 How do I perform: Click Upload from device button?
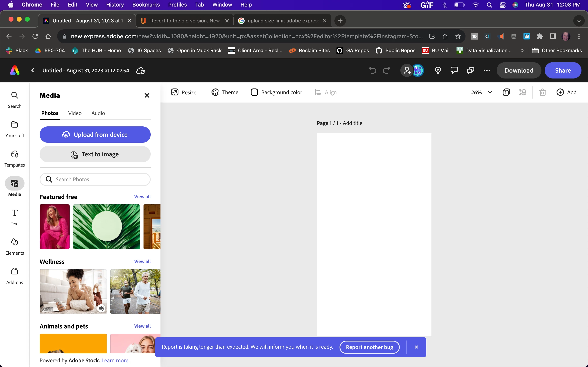point(95,135)
